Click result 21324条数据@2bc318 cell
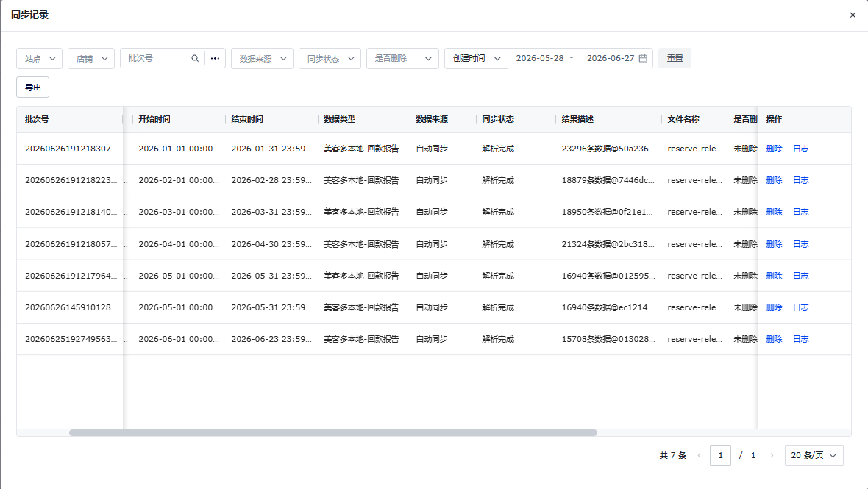Viewport: 868px width, 489px height. click(x=608, y=244)
